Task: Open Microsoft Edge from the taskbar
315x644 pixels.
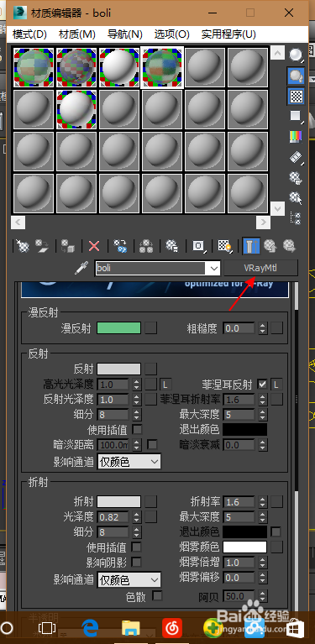Action: click(x=89, y=628)
